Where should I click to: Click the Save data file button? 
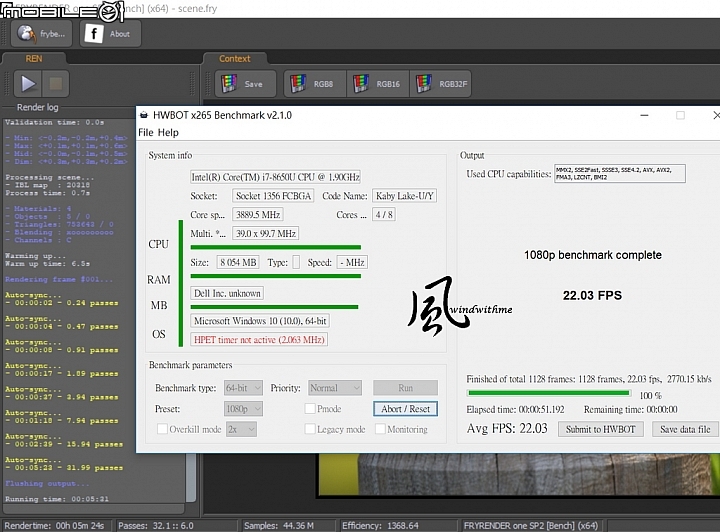coord(685,429)
